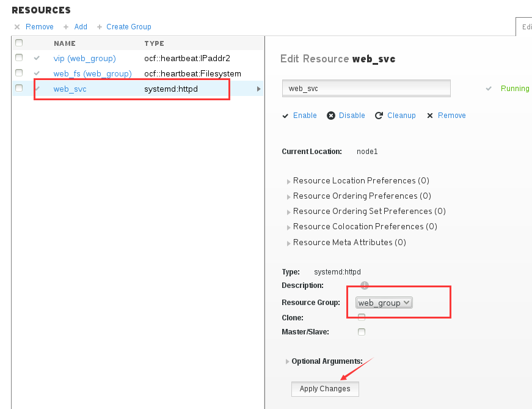Check the box for web_svc resource row
532x409 pixels.
[19, 88]
